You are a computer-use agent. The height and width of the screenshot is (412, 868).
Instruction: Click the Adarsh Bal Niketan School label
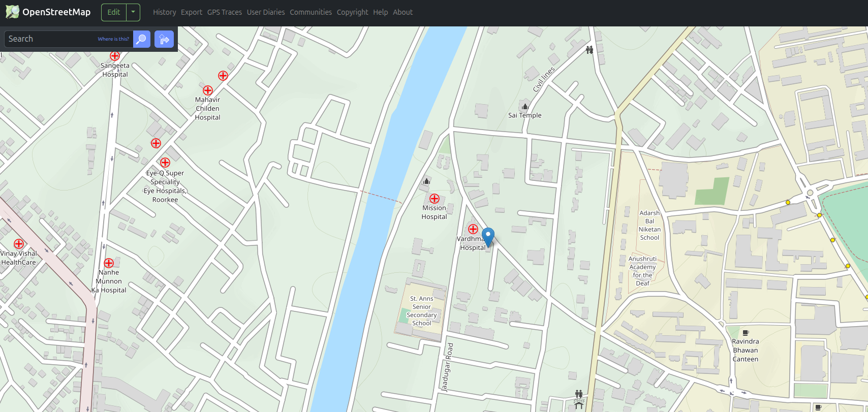pos(649,226)
